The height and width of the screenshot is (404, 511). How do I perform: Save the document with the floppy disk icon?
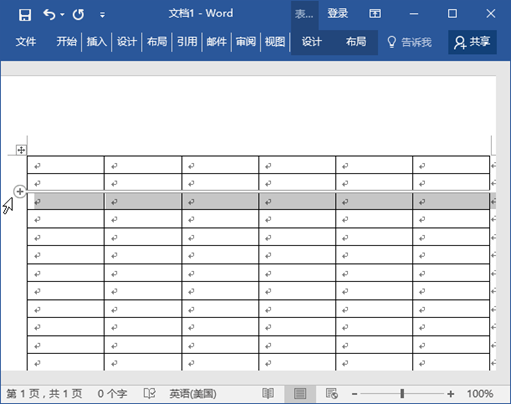tap(25, 15)
